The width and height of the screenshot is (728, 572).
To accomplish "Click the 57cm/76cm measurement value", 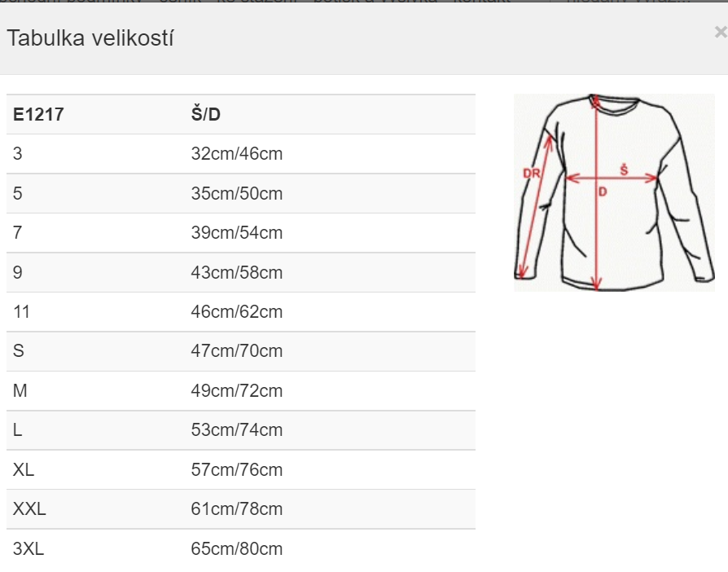I will click(x=236, y=470).
